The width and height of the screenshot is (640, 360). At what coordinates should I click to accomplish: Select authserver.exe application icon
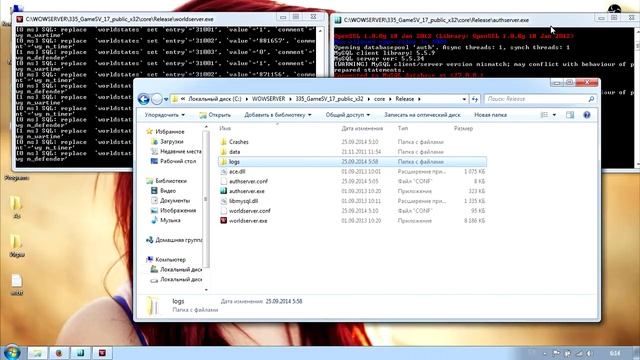(223, 191)
